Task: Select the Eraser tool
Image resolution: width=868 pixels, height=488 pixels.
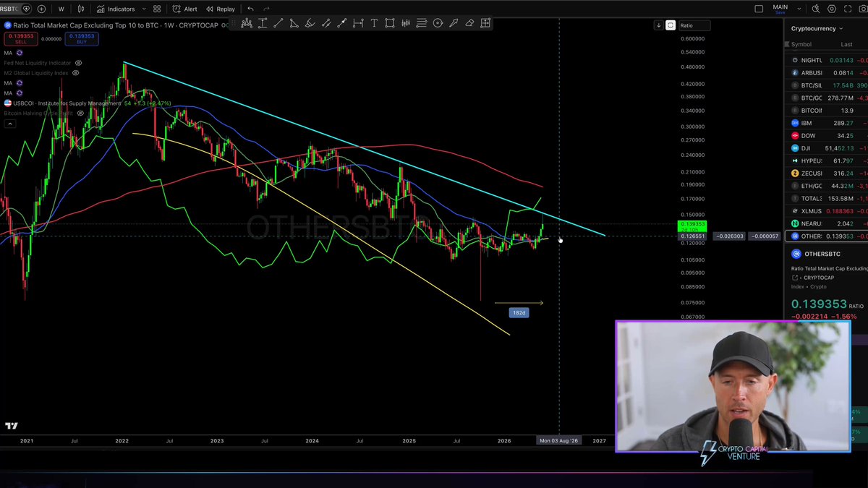Action: coord(469,23)
